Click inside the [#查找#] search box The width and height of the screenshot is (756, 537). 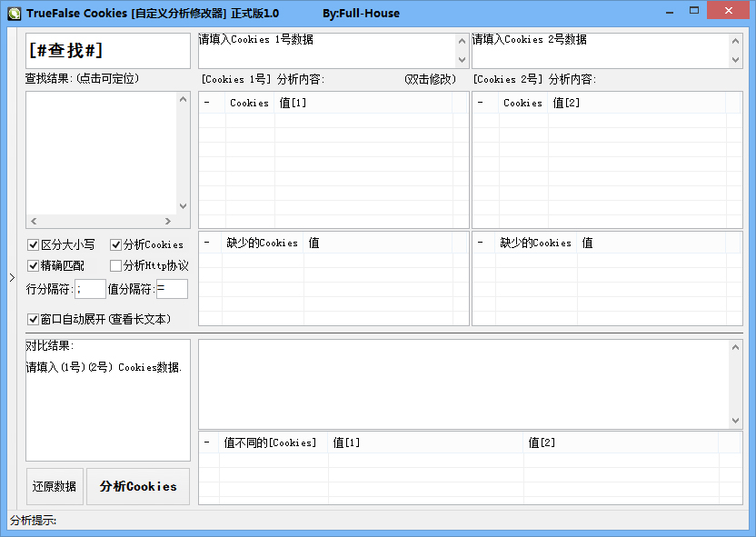(x=106, y=50)
